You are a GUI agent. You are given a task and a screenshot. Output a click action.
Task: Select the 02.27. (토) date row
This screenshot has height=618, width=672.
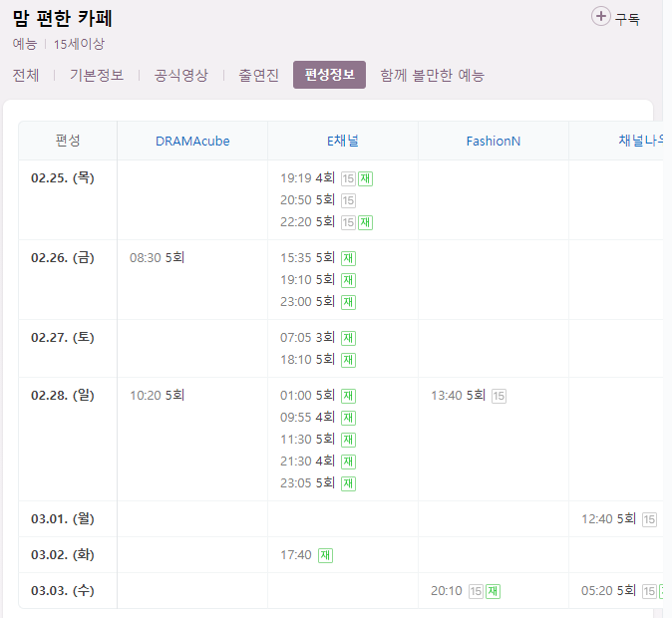pos(63,337)
